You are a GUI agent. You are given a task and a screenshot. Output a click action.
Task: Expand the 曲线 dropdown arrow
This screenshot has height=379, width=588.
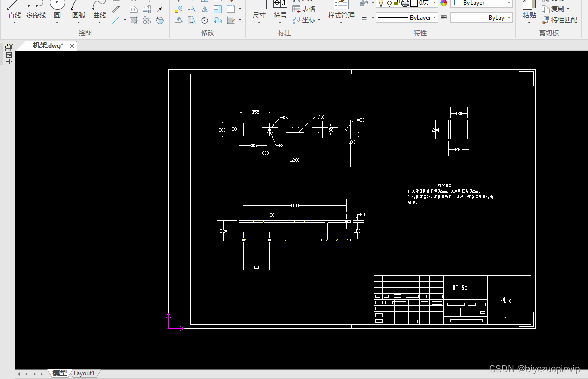click(100, 23)
